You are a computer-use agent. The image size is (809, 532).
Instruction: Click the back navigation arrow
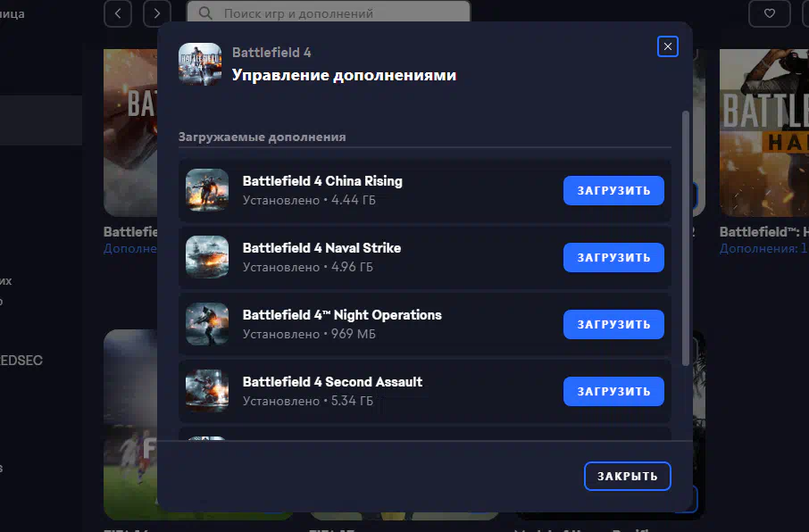tap(118, 12)
